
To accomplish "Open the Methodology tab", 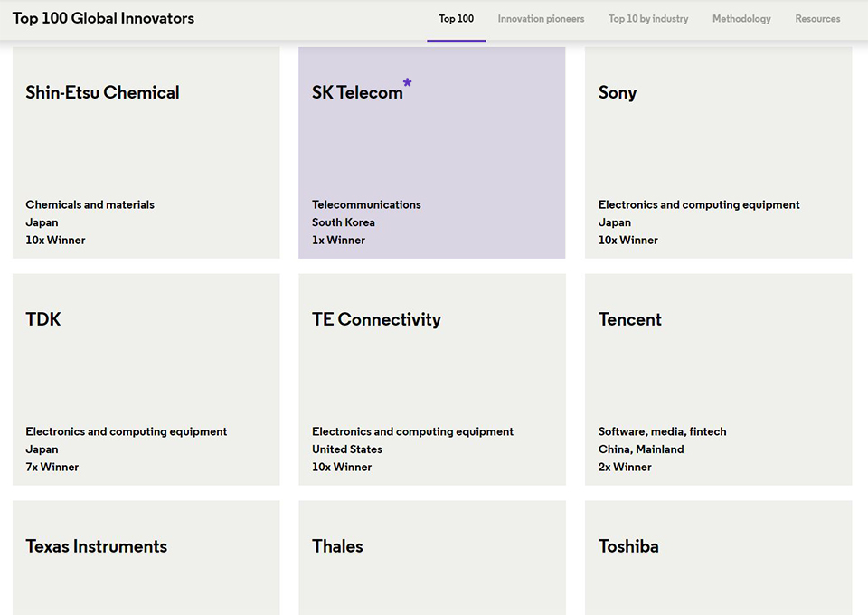I will pos(741,19).
